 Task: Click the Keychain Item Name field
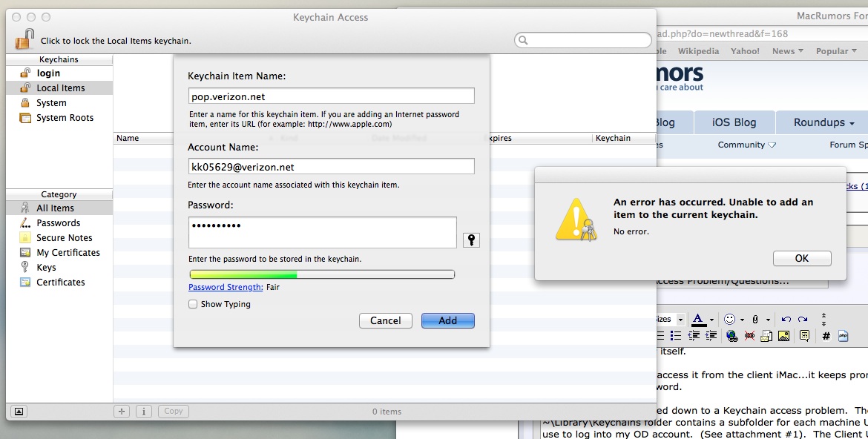331,96
